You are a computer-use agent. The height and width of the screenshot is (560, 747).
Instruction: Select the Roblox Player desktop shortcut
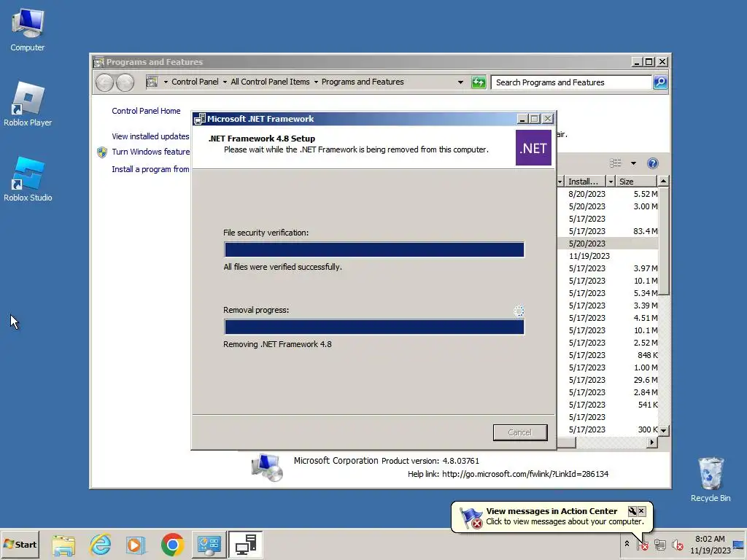[28, 104]
